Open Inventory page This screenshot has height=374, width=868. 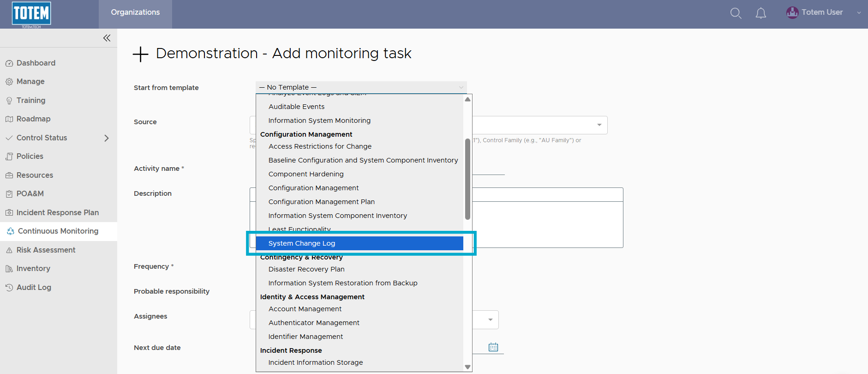tap(33, 268)
